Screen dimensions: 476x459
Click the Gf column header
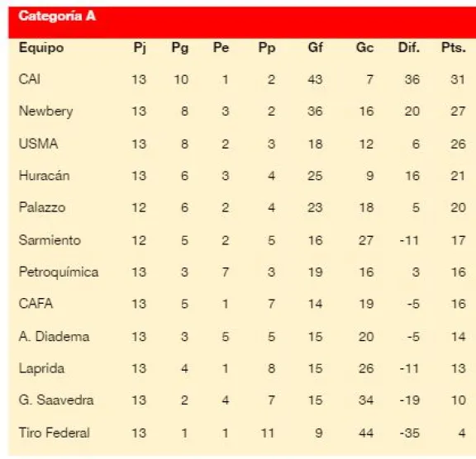315,48
